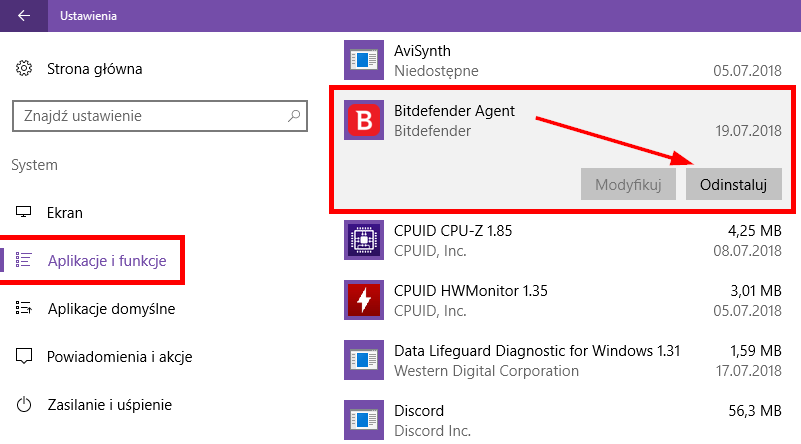Click the gear icon beside Strona główna
The height and width of the screenshot is (444, 801).
click(23, 68)
